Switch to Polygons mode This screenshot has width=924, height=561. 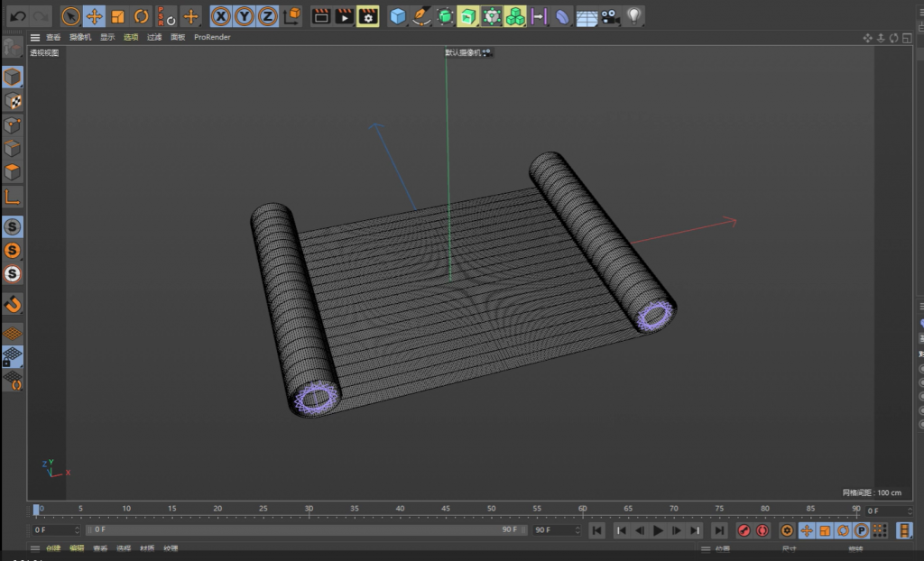click(x=13, y=172)
